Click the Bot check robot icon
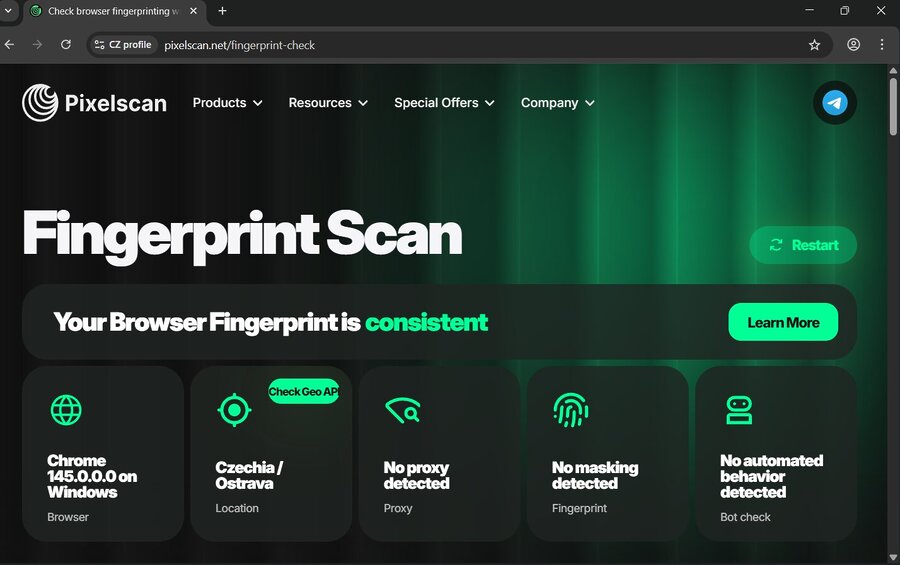 [739, 410]
